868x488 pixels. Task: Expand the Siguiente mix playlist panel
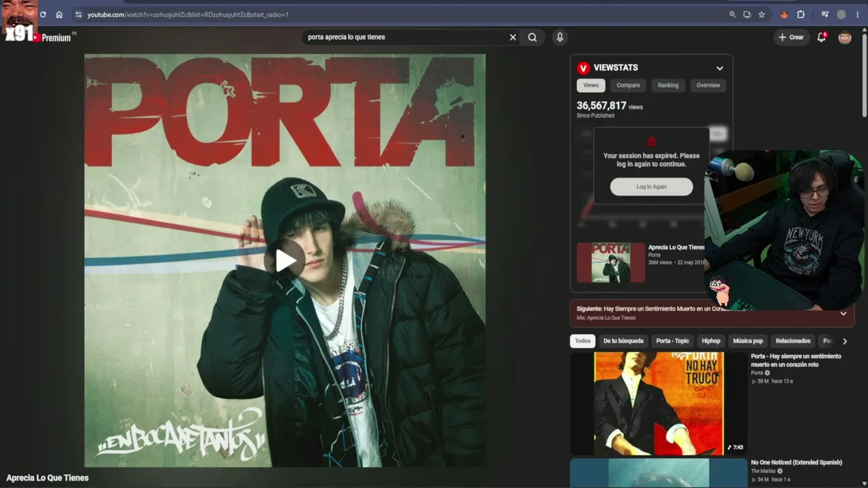[843, 313]
